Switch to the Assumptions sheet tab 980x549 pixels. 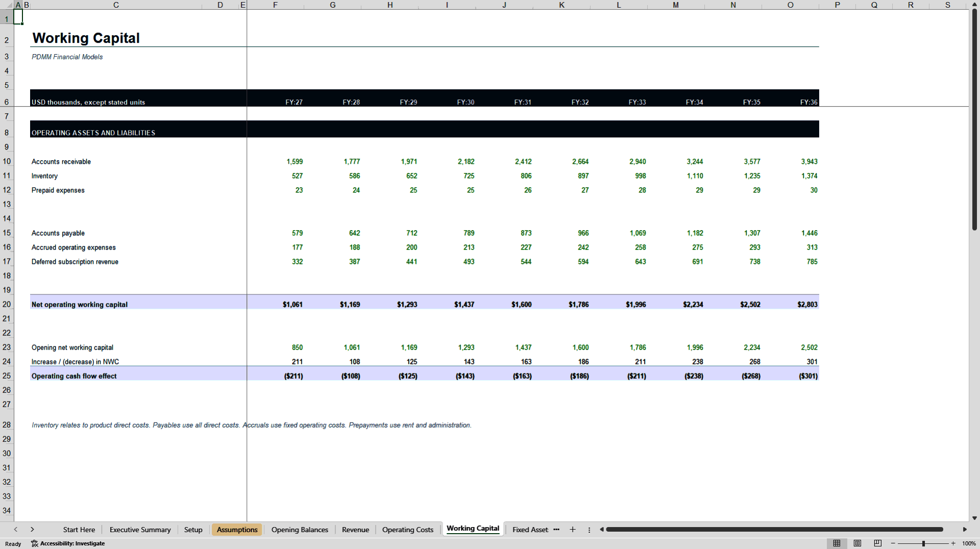(237, 530)
